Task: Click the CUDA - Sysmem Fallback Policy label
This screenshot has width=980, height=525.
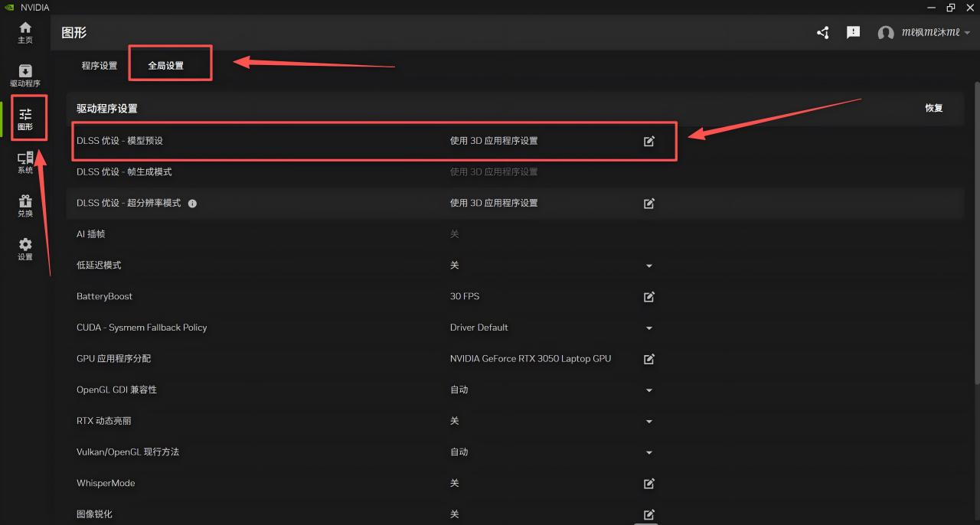Action: pyautogui.click(x=142, y=328)
